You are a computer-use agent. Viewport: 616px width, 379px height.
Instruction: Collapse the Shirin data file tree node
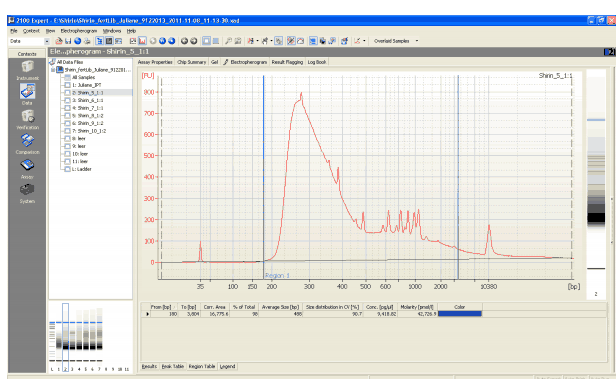pyautogui.click(x=53, y=70)
